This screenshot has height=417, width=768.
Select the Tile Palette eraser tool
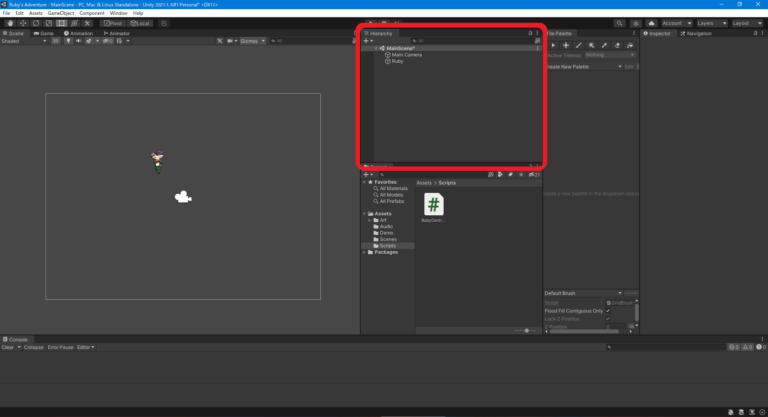click(x=617, y=45)
